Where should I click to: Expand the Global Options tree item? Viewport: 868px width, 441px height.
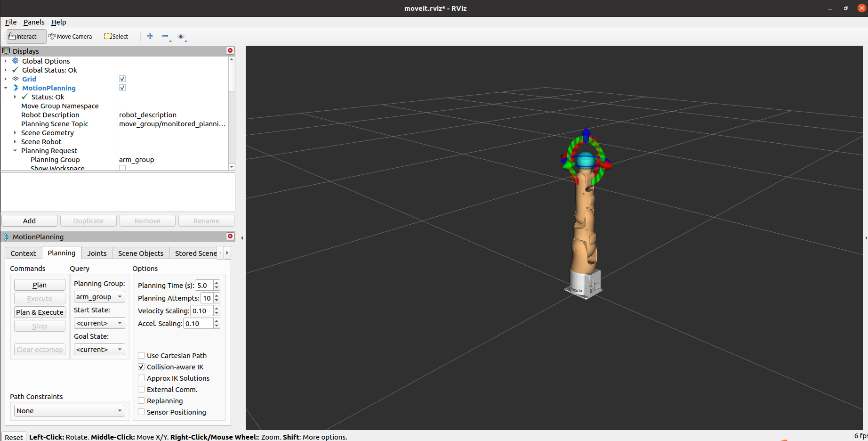(6, 61)
